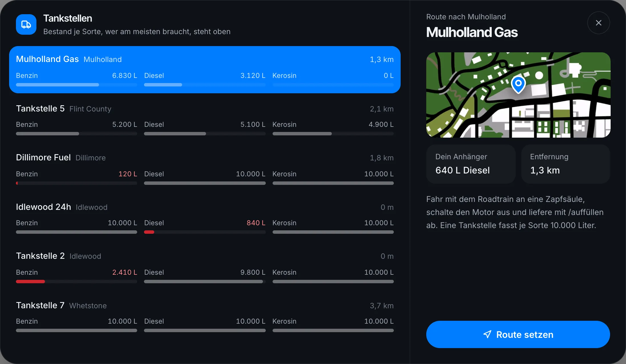The width and height of the screenshot is (626, 364).
Task: Click the 5.100 L Diesel value
Action: click(253, 124)
